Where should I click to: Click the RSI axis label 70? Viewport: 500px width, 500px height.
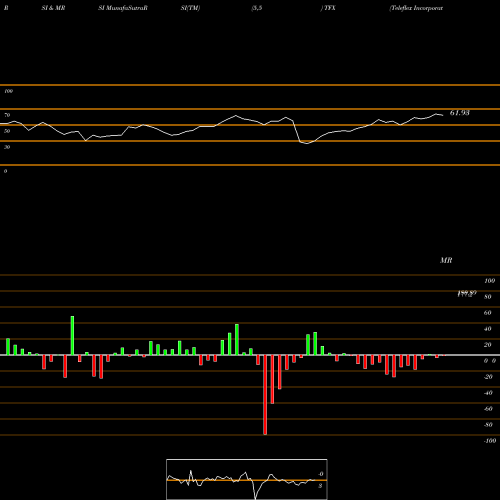(7, 115)
